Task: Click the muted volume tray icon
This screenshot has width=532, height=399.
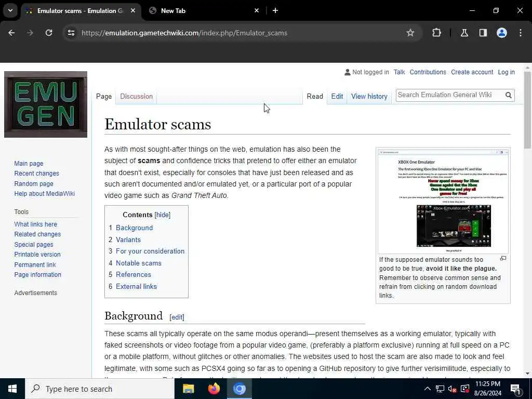Action: [452, 389]
